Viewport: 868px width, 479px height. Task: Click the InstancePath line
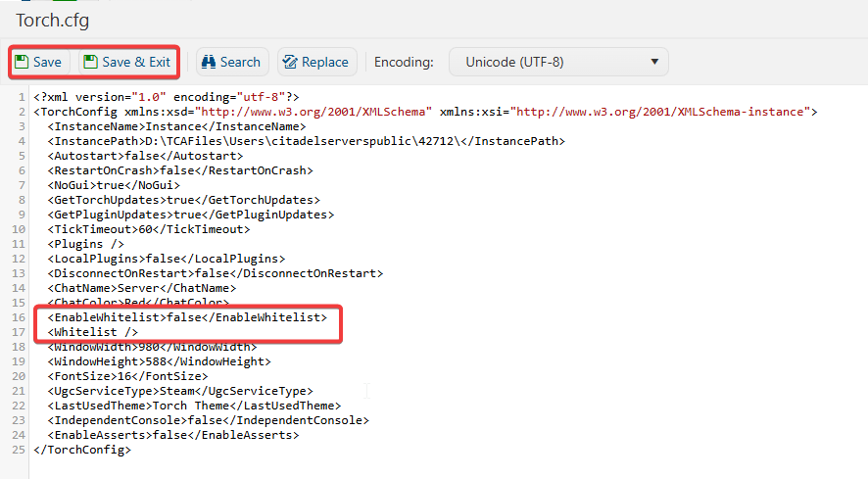click(306, 141)
